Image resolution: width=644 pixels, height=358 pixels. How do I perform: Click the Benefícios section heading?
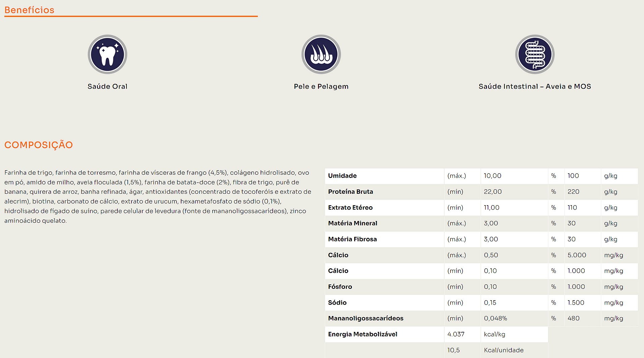click(x=30, y=10)
